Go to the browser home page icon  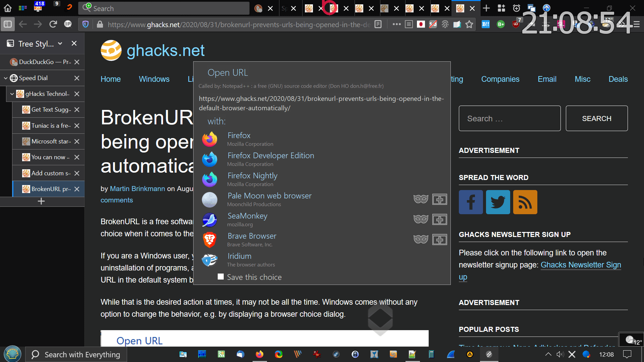(x=8, y=8)
